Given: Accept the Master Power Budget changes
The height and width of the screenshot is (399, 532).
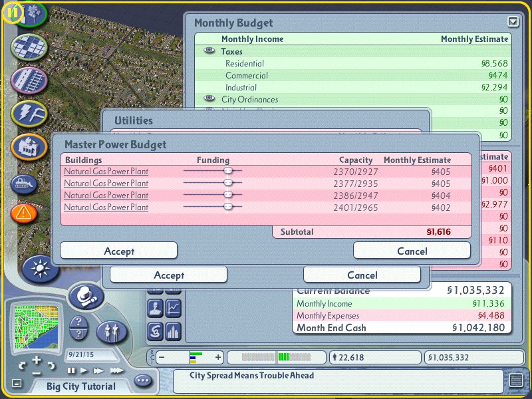Looking at the screenshot, I should coord(118,251).
